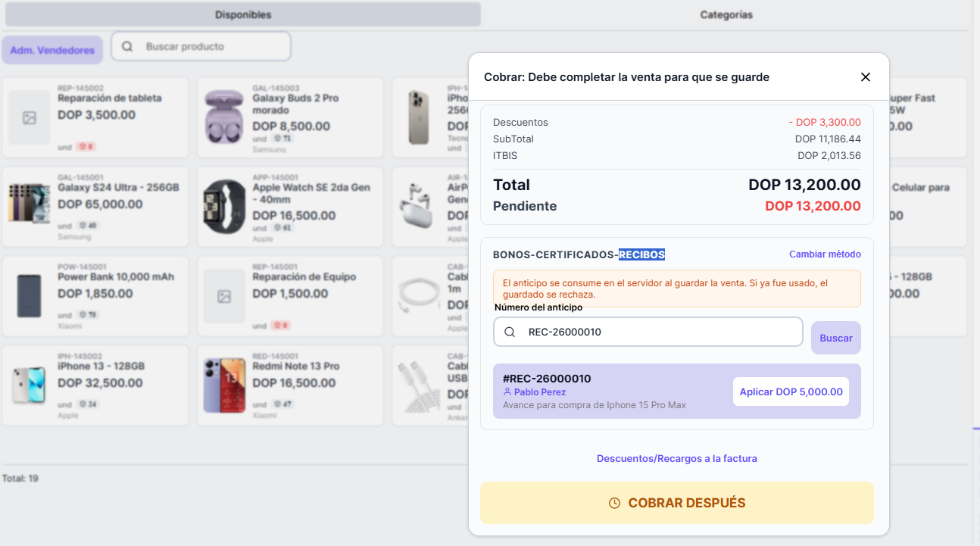Click Galaxy S24 Ultra - 256GB product name
Image resolution: width=980 pixels, height=546 pixels.
click(x=118, y=187)
